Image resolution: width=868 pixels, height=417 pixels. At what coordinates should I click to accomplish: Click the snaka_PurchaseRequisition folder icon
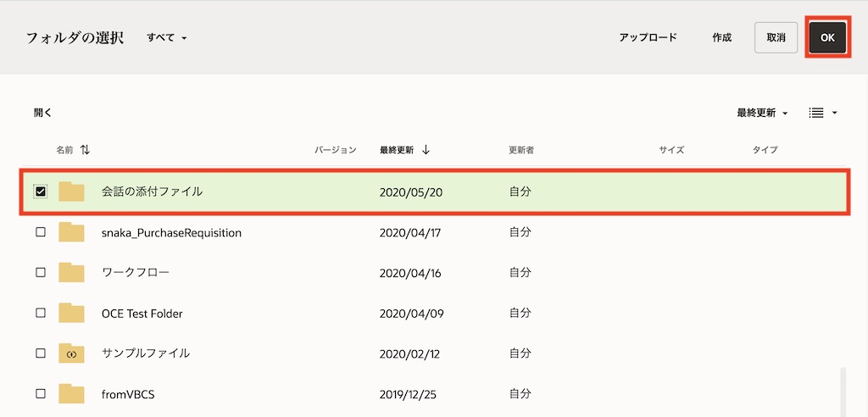[71, 232]
